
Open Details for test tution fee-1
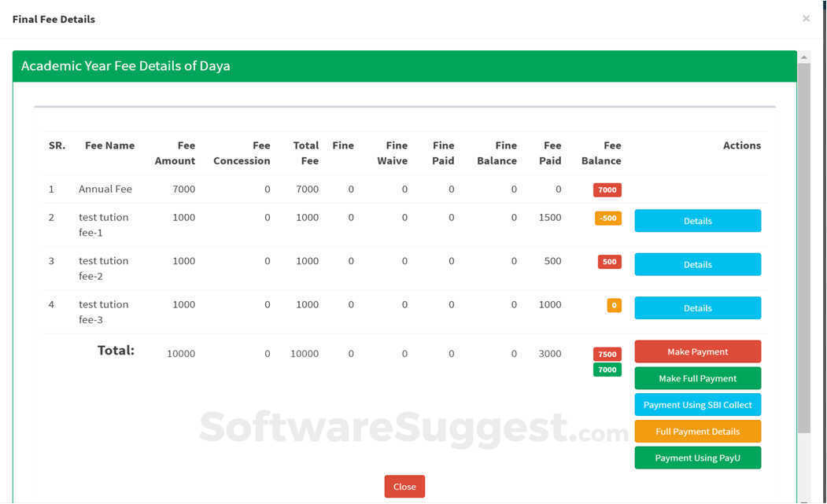coord(697,220)
